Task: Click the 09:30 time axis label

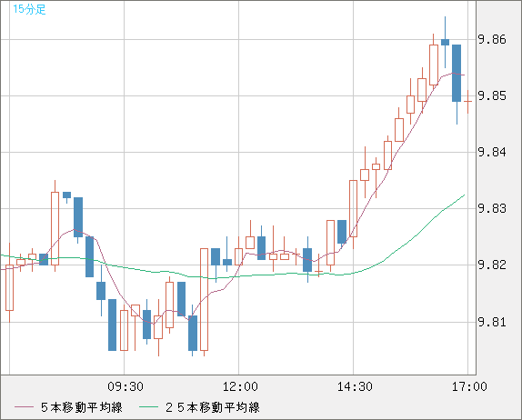Action: point(125,386)
